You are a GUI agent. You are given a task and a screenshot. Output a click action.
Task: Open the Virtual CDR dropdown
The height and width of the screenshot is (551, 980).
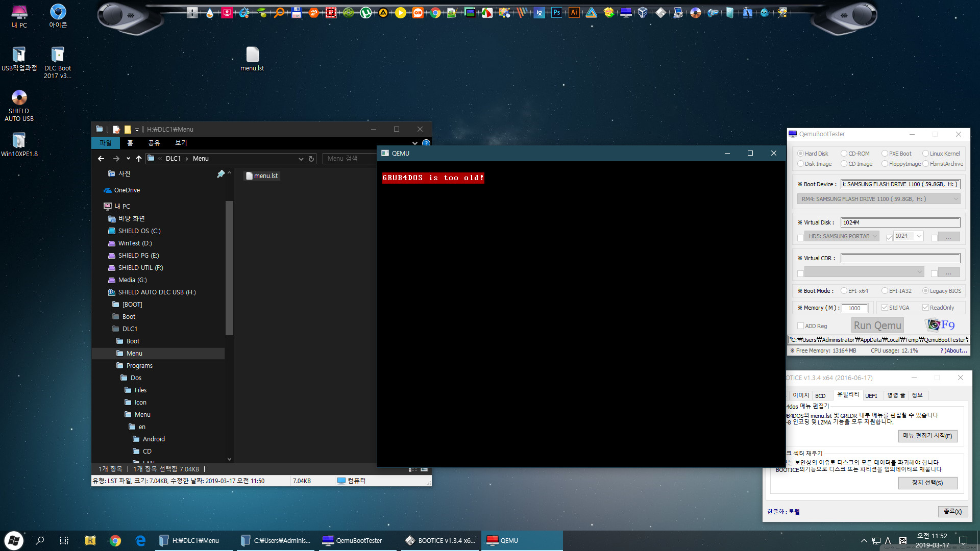coord(864,272)
